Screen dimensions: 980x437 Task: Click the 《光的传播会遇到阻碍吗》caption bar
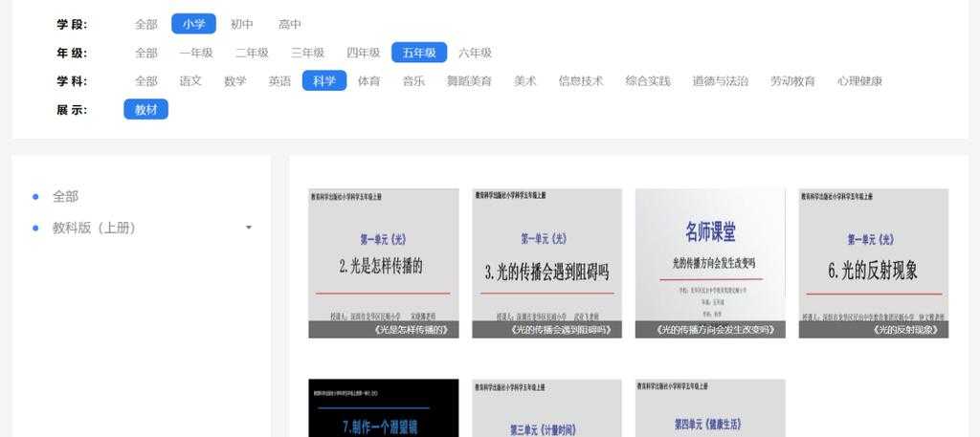click(x=546, y=330)
